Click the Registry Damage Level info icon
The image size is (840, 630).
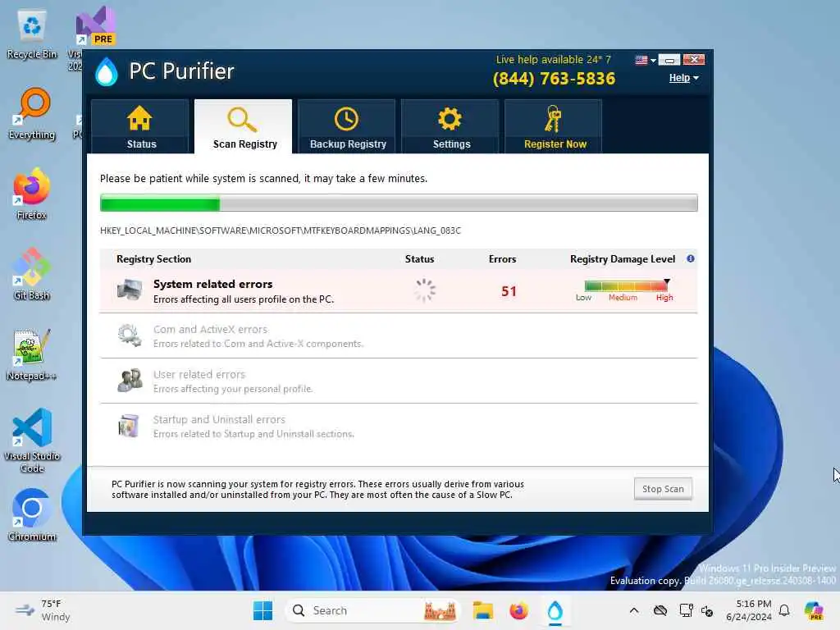click(x=691, y=258)
